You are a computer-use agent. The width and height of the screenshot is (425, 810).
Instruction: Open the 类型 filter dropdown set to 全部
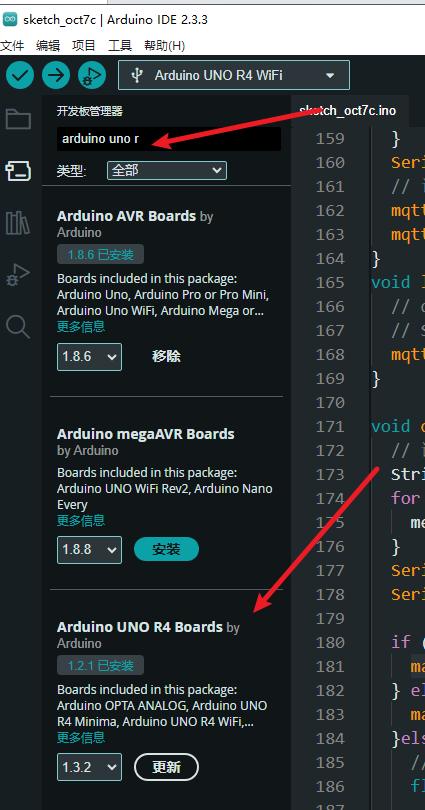[x=167, y=170]
